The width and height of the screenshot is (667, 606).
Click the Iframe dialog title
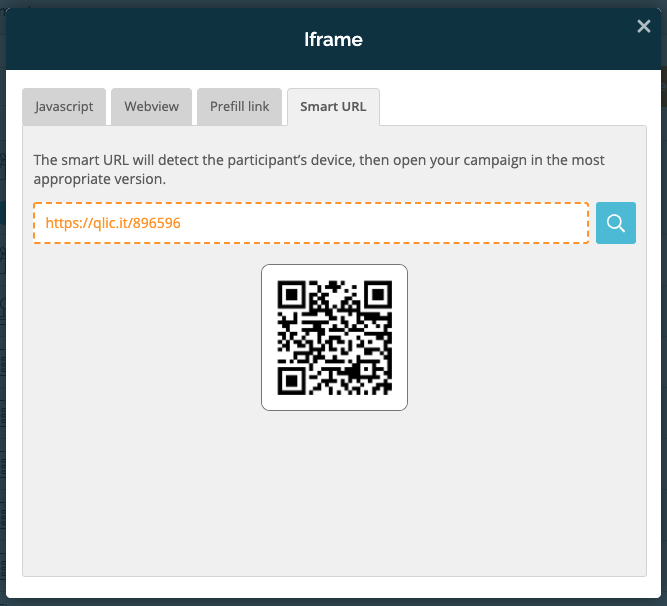click(x=333, y=40)
